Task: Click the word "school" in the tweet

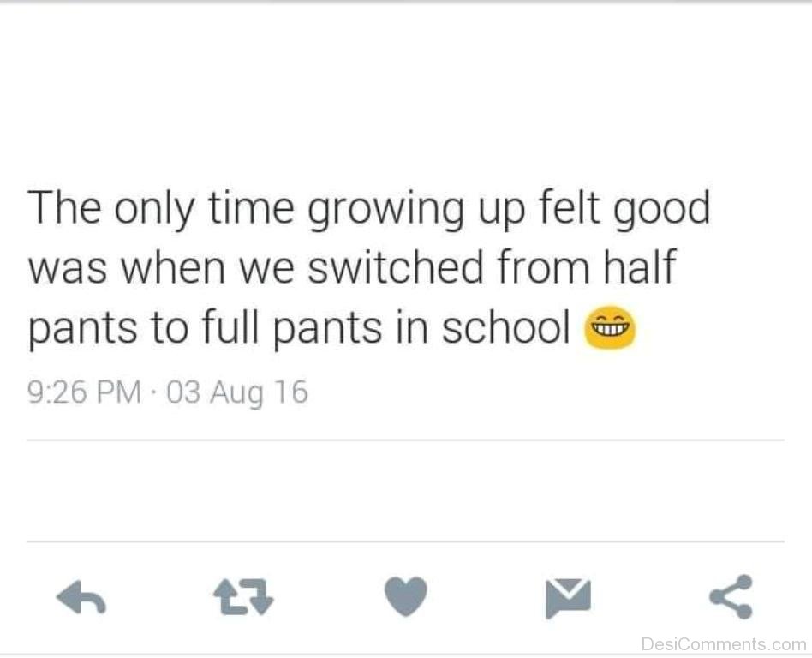Action: point(505,326)
